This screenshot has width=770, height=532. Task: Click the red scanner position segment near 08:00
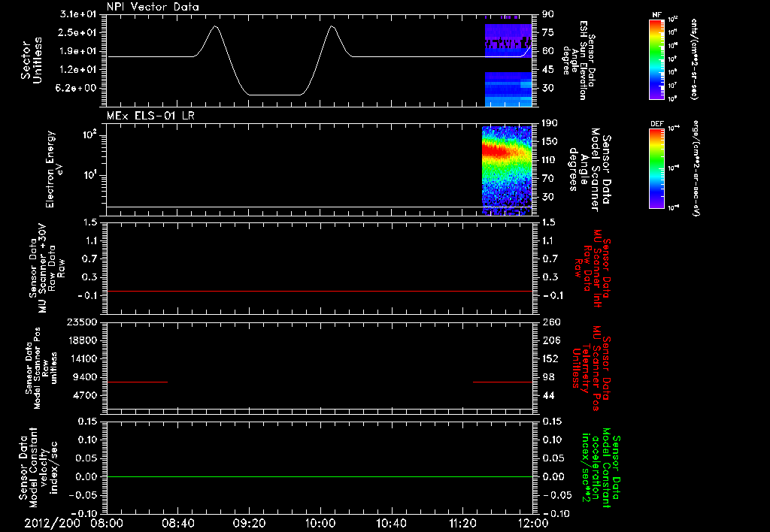pos(138,382)
